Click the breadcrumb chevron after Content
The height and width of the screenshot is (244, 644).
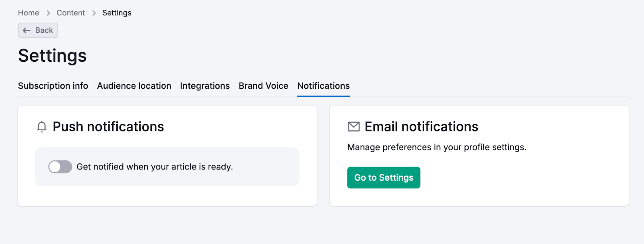click(94, 13)
